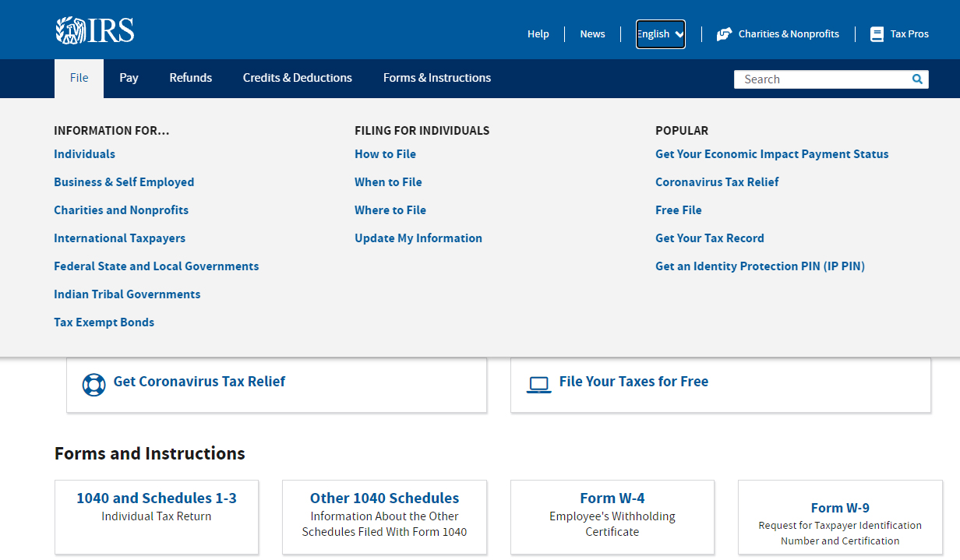Open the Individuals link

(x=84, y=154)
